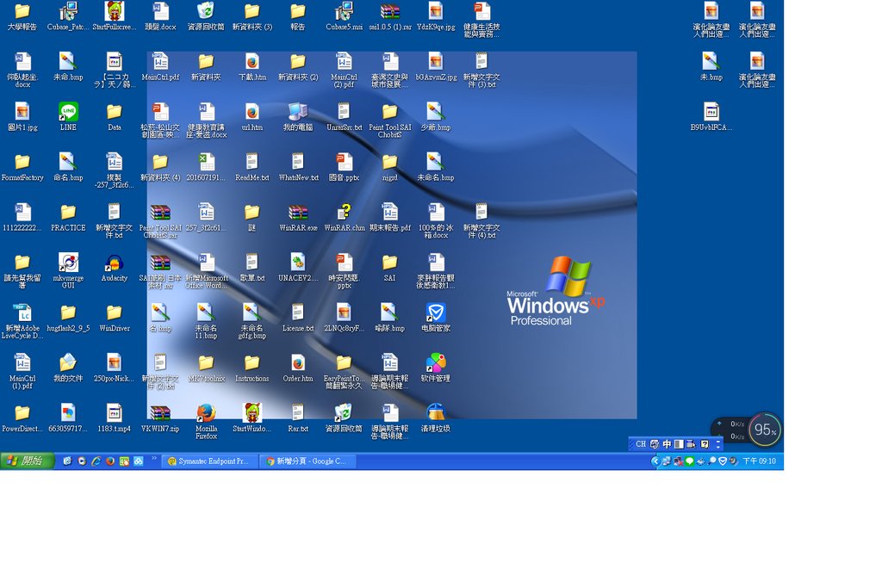Select the MainCtrl.pdf file
The width and height of the screenshot is (882, 588).
point(160,66)
